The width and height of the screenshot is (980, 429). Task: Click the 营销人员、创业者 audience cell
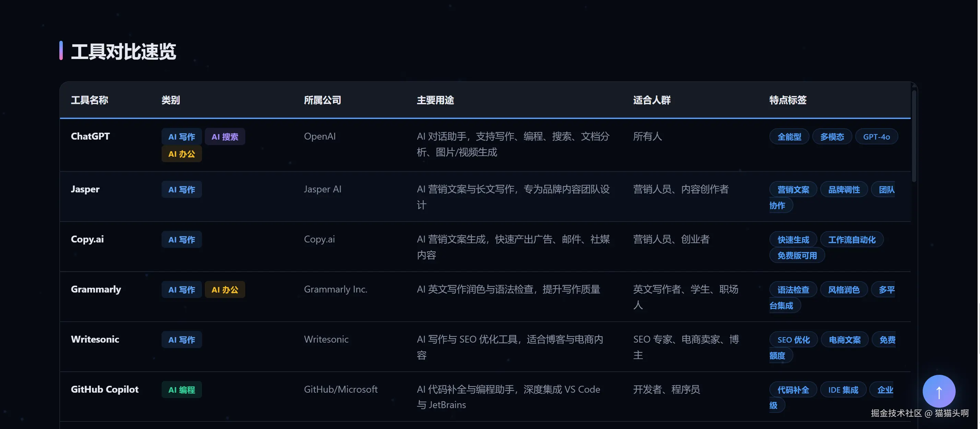coord(671,239)
